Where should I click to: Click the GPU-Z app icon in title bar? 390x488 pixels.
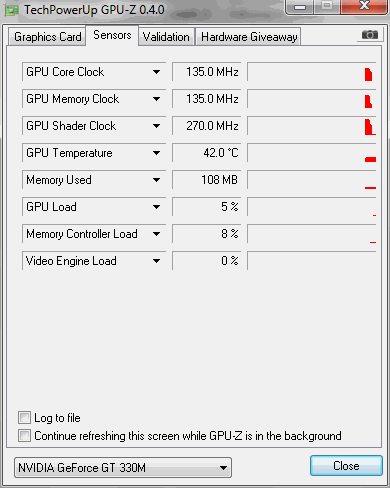(x=12, y=11)
